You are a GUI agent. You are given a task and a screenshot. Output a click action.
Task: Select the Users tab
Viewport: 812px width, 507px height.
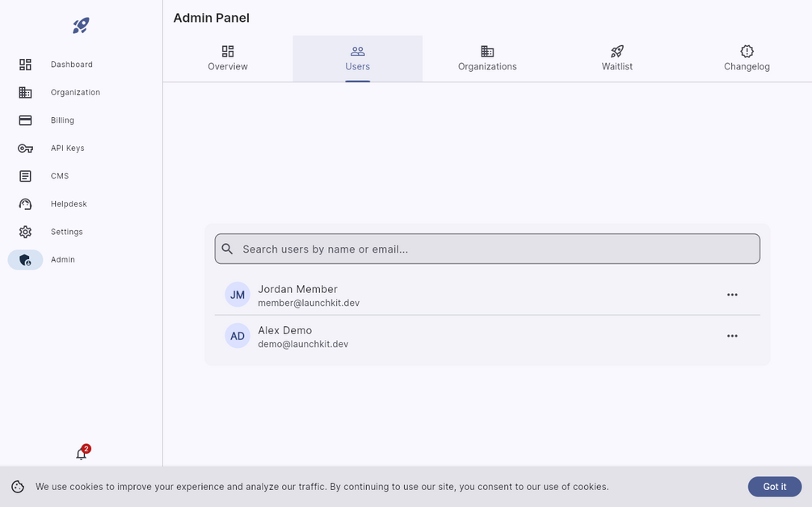point(357,58)
